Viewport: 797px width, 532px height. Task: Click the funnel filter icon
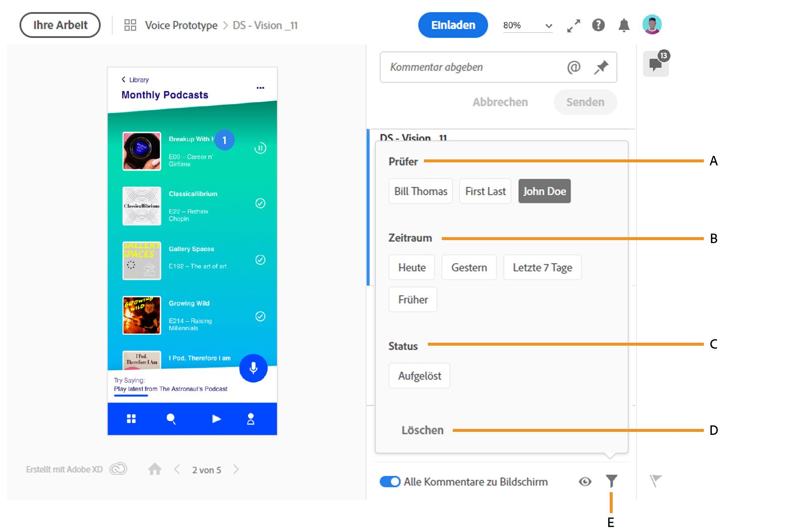[x=612, y=481]
